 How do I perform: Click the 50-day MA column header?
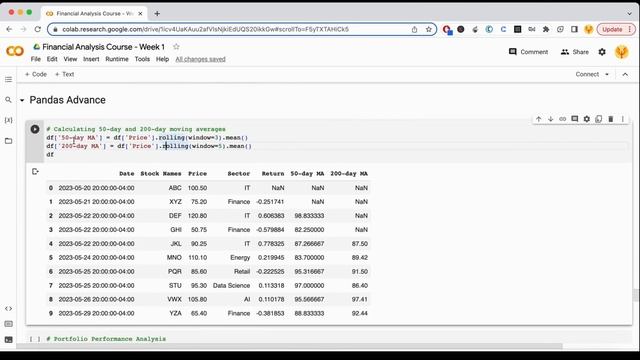click(307, 173)
